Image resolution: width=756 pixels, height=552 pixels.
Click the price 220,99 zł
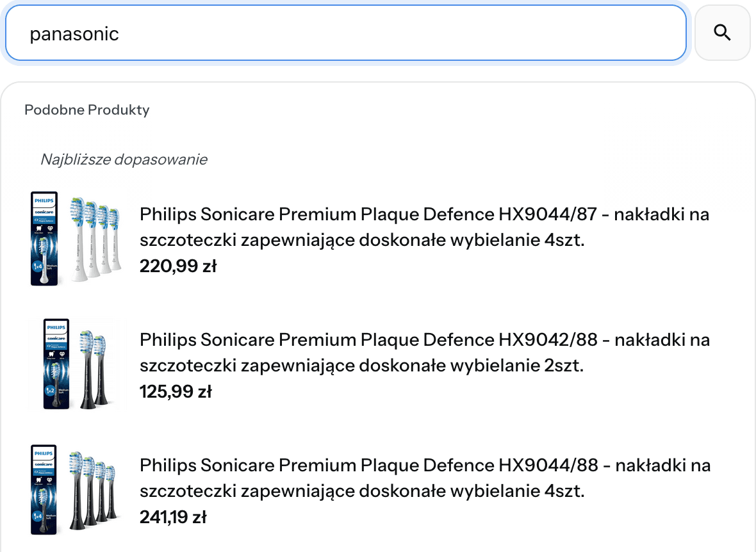(x=178, y=266)
